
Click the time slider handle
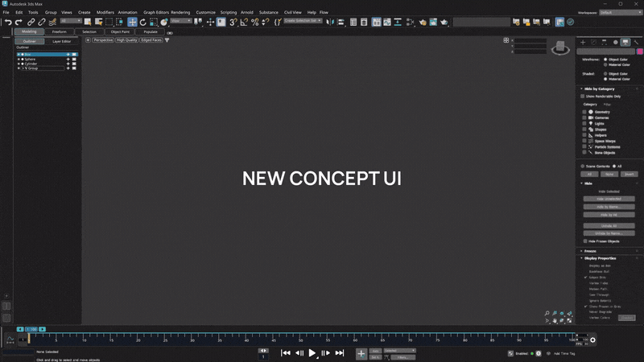click(x=31, y=330)
